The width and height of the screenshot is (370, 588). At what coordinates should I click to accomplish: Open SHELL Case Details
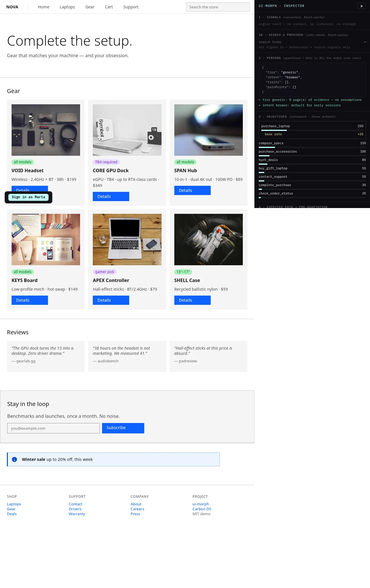[x=193, y=300]
